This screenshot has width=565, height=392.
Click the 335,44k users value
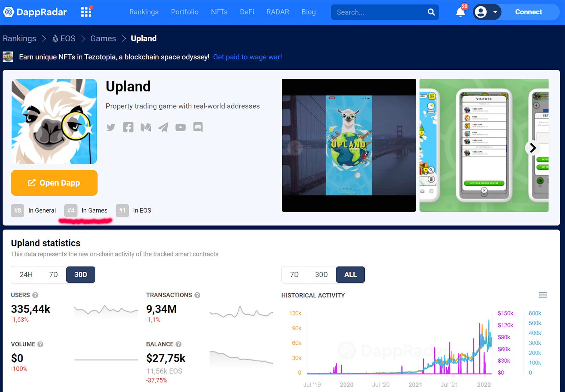click(x=31, y=309)
